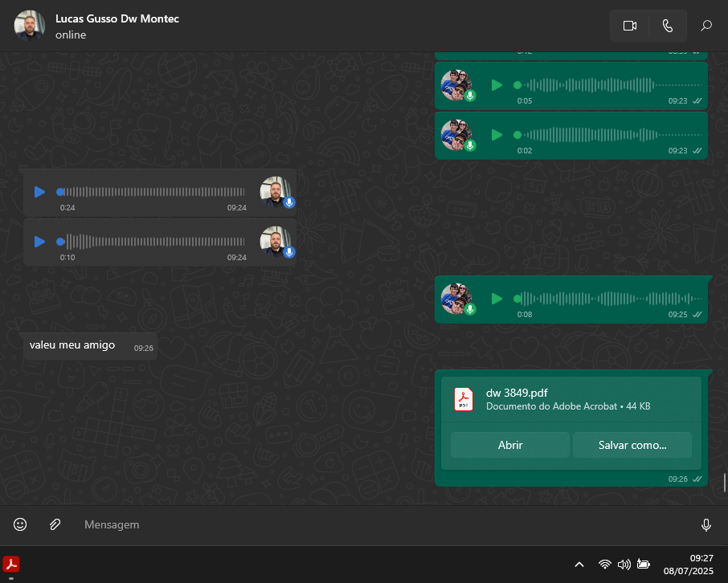Click the Abrir button on the PDF

coord(509,445)
